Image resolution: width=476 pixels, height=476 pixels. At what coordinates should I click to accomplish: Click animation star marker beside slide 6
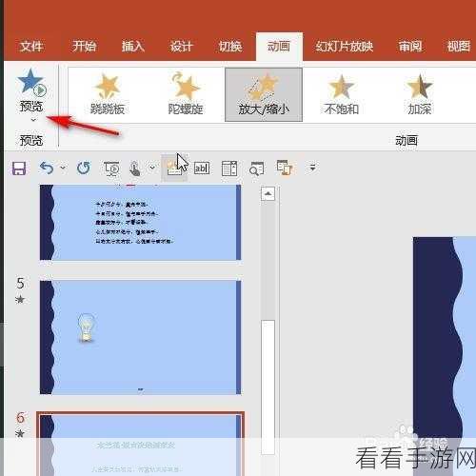(20, 433)
